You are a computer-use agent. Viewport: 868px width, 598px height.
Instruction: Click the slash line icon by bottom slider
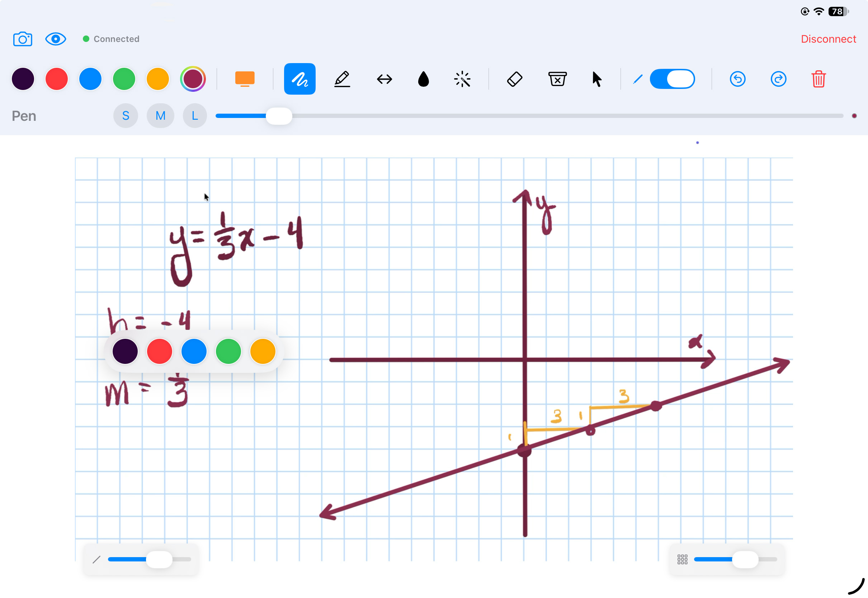96,559
